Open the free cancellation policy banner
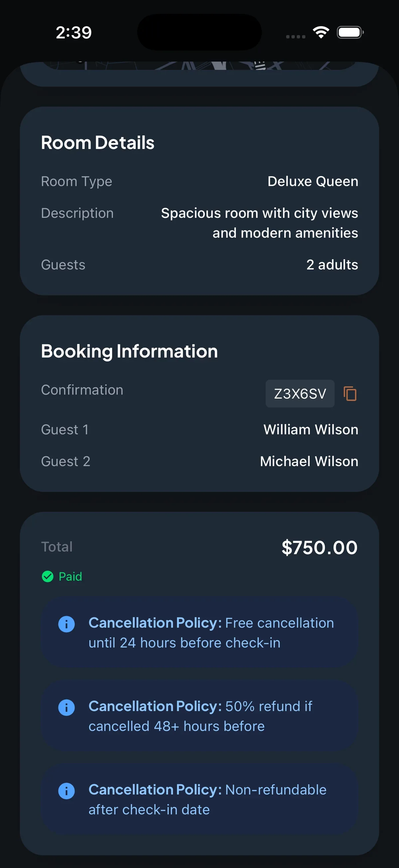 [x=211, y=633]
